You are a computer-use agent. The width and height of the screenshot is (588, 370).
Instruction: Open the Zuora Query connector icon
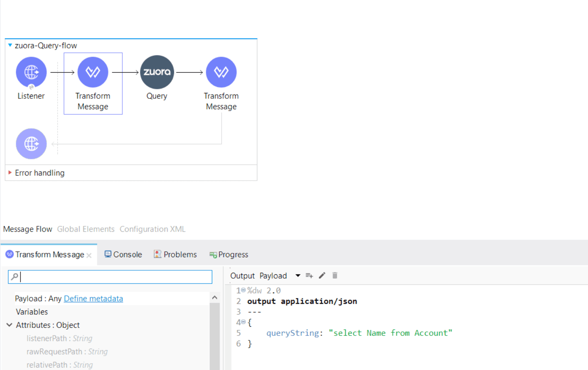157,72
